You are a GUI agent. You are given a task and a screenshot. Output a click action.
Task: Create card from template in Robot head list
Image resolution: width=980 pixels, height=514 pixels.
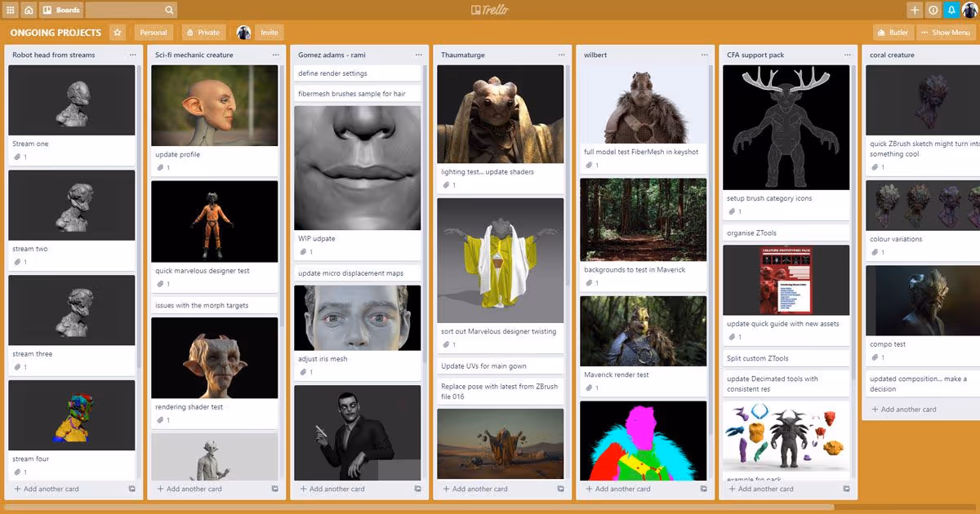[132, 489]
